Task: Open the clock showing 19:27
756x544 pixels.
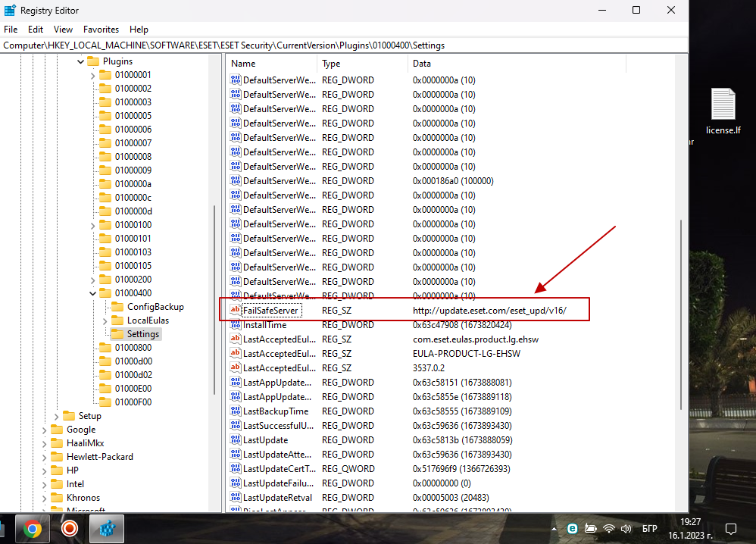Action: point(690,529)
